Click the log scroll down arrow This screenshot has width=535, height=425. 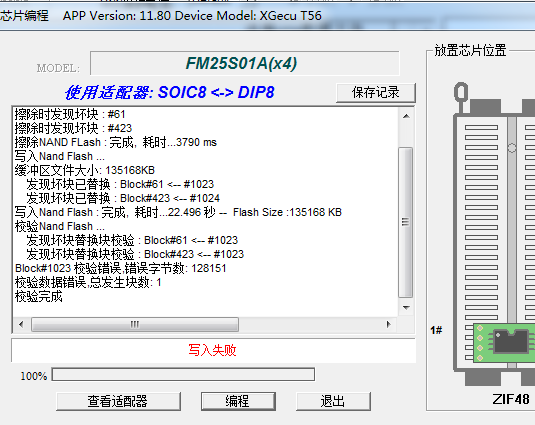(x=406, y=307)
